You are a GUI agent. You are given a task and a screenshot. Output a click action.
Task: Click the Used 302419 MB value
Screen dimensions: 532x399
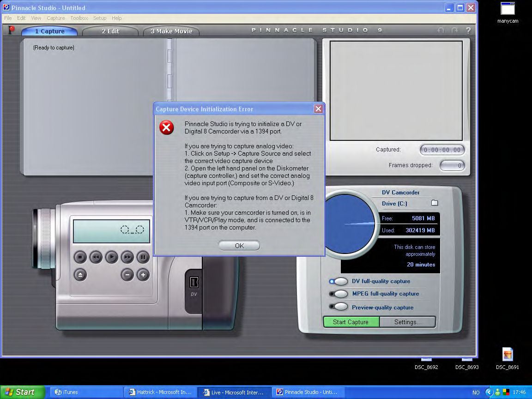[x=420, y=230]
